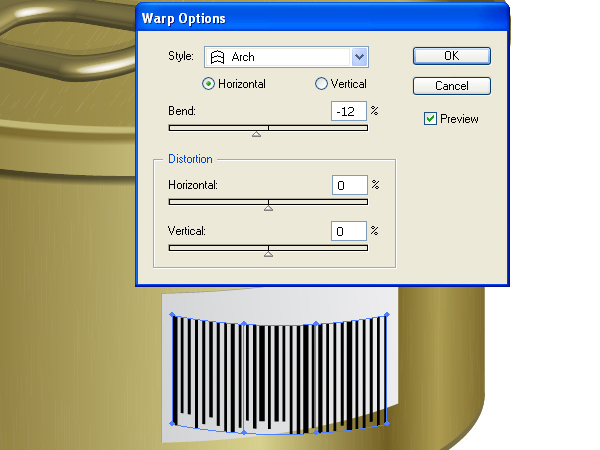Click the Bend percentage field

pyautogui.click(x=349, y=111)
